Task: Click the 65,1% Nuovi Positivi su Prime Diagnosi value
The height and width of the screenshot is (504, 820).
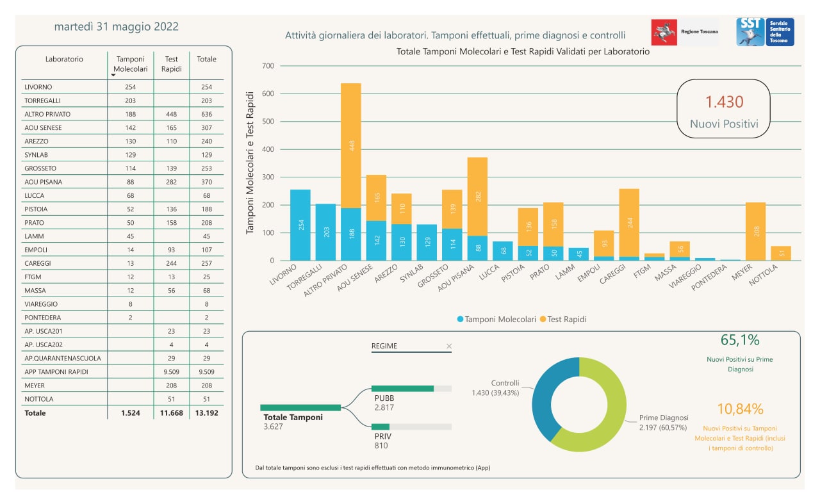Action: click(740, 340)
